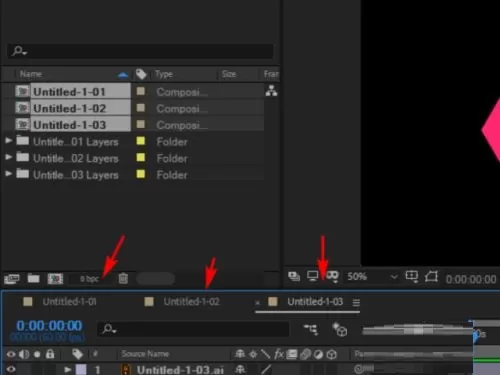The width and height of the screenshot is (500, 375).
Task: Click the Adjustment Layer column header icon
Action: [x=318, y=354]
